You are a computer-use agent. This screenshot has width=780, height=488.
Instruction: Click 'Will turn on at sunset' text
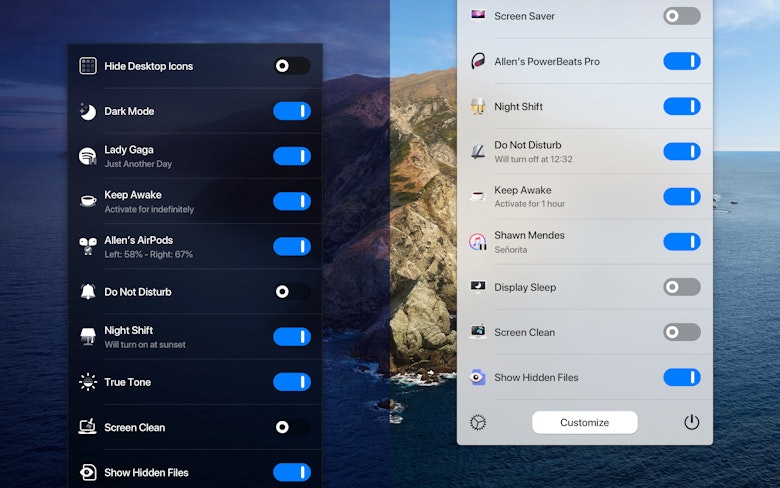[145, 344]
